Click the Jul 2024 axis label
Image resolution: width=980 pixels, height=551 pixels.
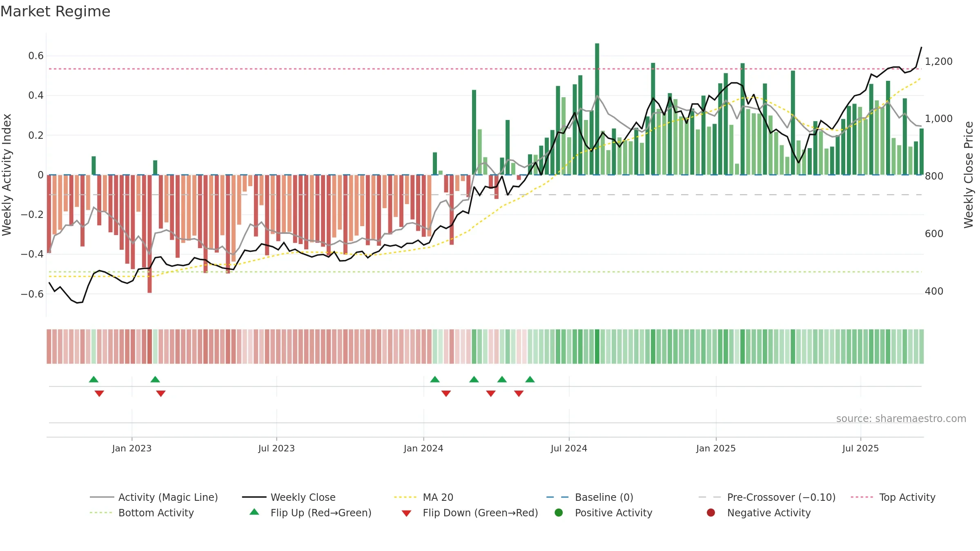(x=569, y=448)
